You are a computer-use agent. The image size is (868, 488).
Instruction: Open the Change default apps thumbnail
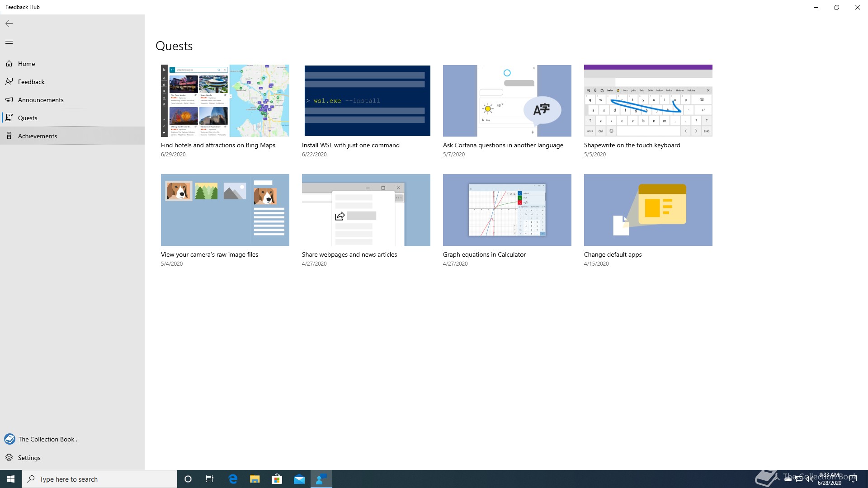pyautogui.click(x=648, y=210)
